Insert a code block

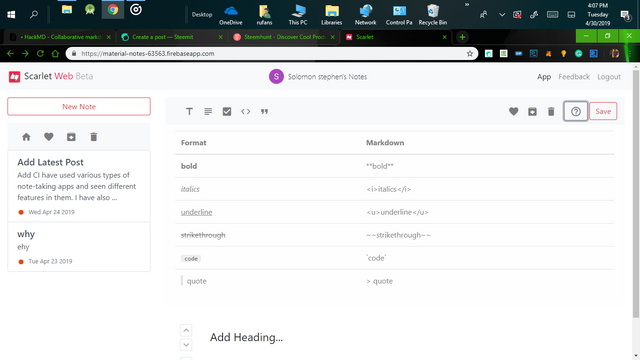[246, 111]
